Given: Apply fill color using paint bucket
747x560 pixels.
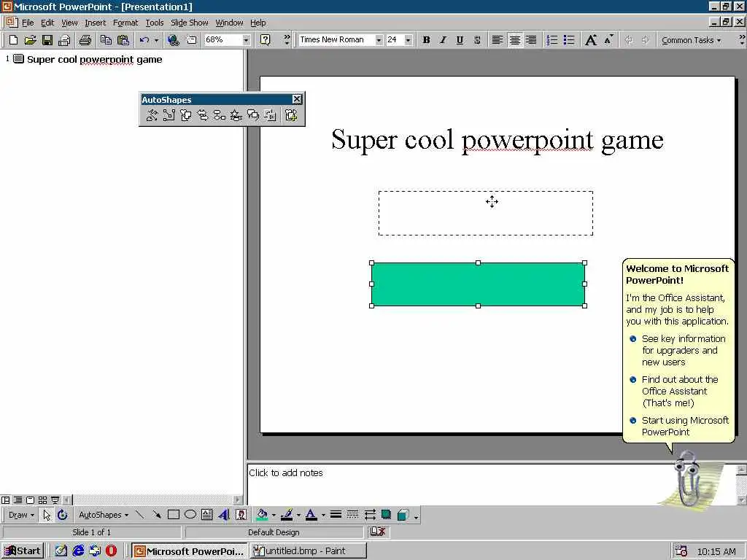Looking at the screenshot, I should (262, 515).
